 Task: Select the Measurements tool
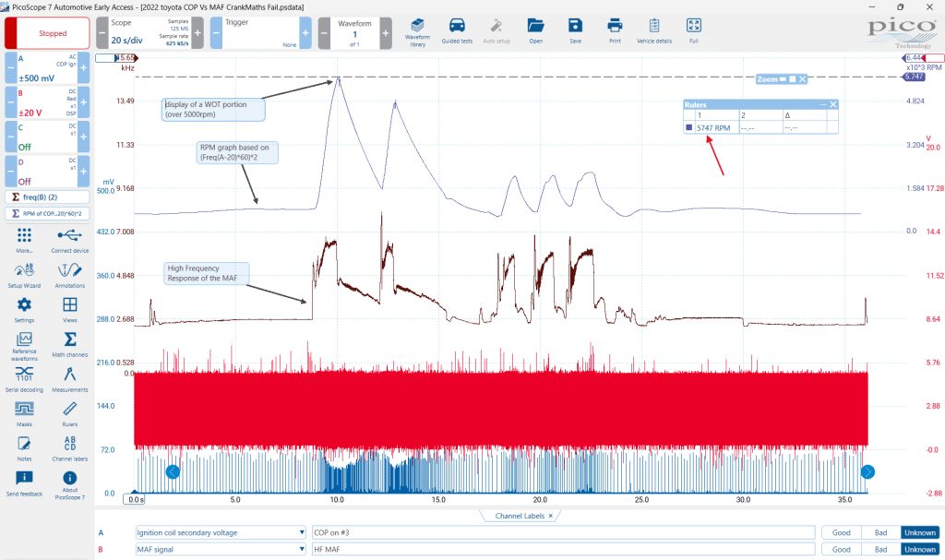click(x=70, y=379)
